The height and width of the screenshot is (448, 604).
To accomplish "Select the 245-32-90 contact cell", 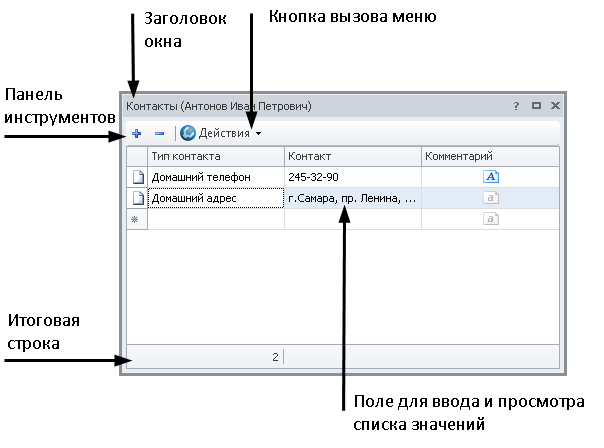I will coord(352,177).
